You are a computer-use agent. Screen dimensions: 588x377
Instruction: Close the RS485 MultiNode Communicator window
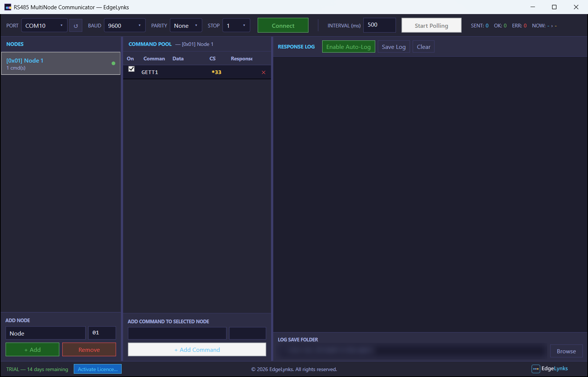point(576,7)
